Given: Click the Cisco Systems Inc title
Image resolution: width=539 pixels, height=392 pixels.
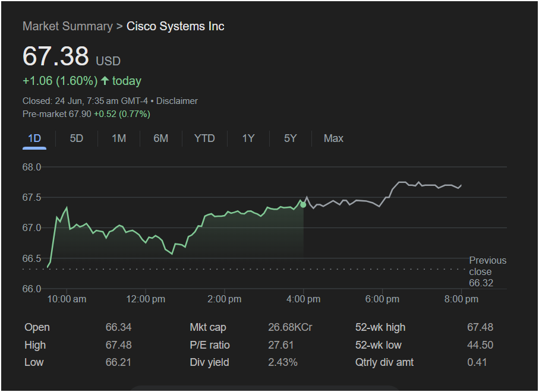Looking at the screenshot, I should tap(175, 26).
